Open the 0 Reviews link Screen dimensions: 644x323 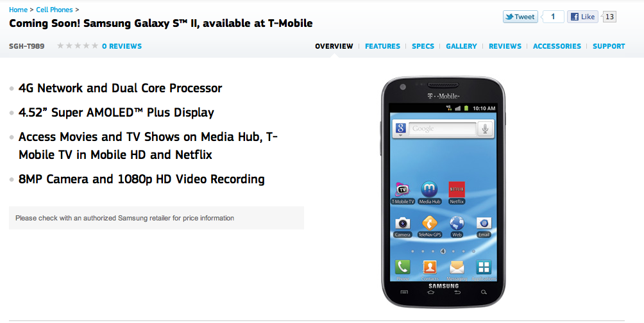coord(122,46)
